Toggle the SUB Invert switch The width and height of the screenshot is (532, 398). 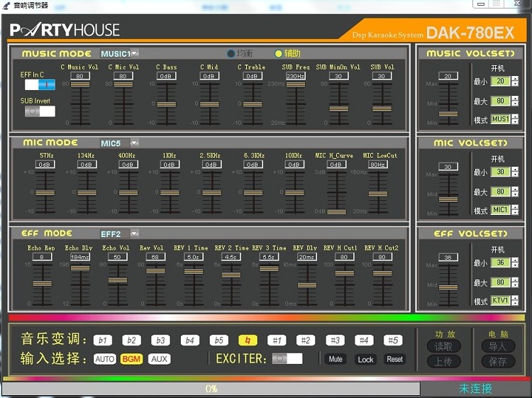pos(40,111)
